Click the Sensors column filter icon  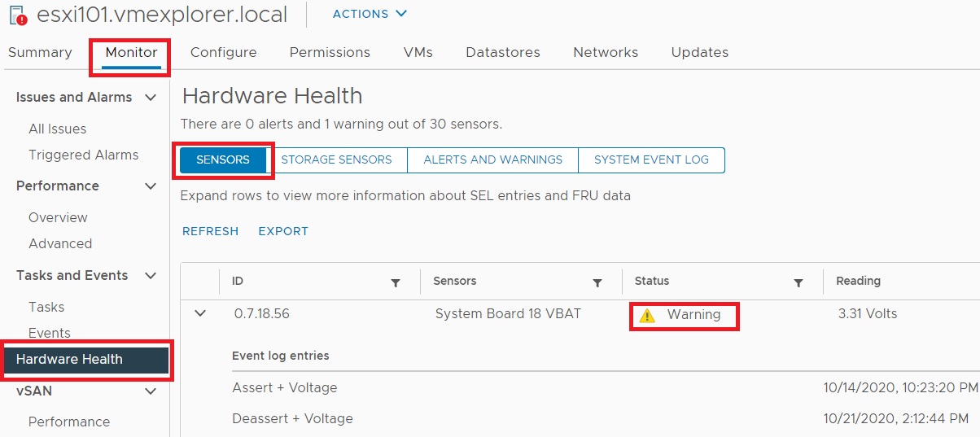pyautogui.click(x=597, y=282)
